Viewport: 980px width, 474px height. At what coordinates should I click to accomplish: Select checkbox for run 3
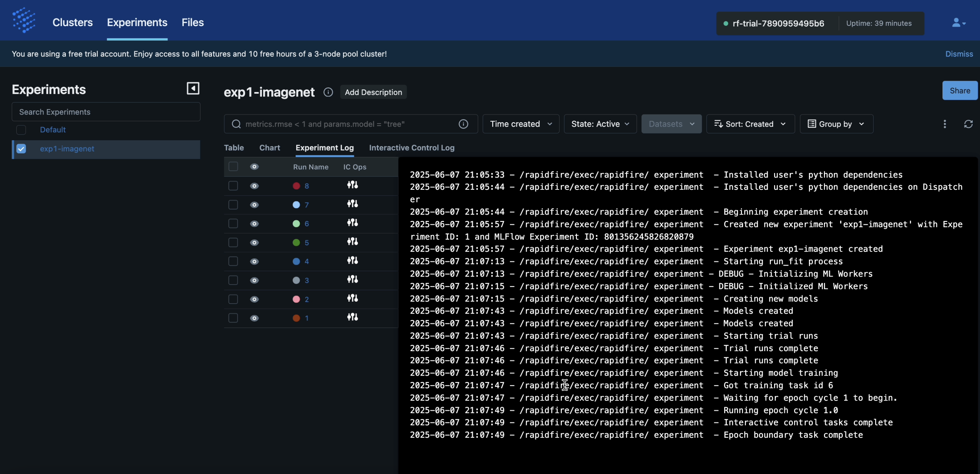point(233,280)
